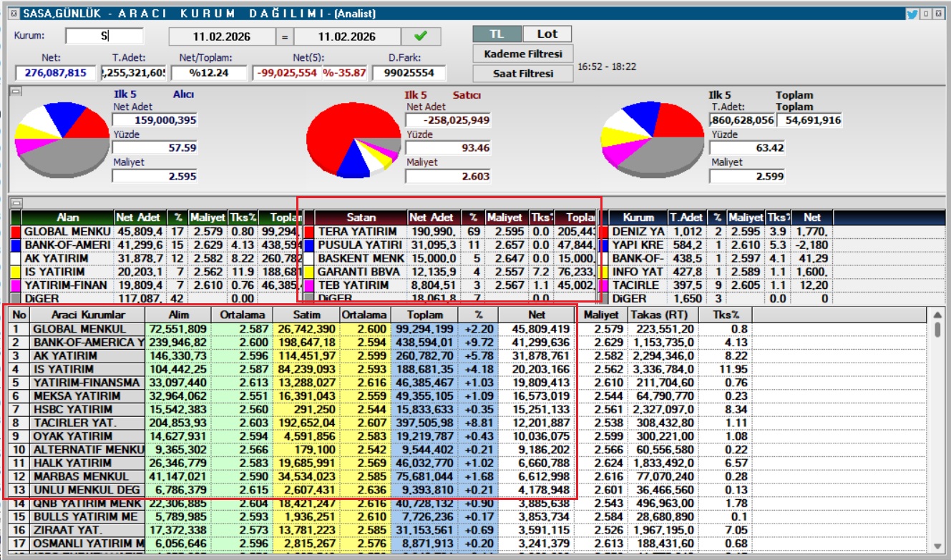Open the start date field 11.02.2026
Viewport: 951px width, 560px height.
[223, 36]
